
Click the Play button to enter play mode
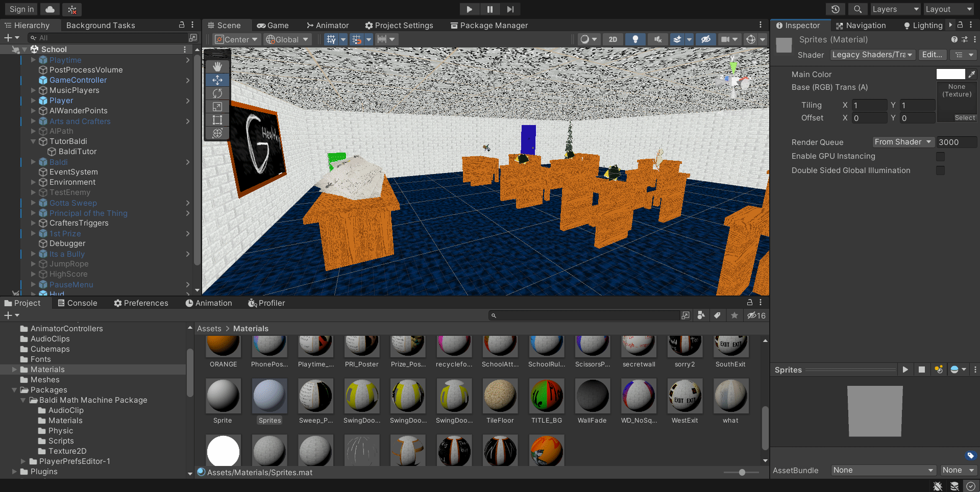click(469, 9)
